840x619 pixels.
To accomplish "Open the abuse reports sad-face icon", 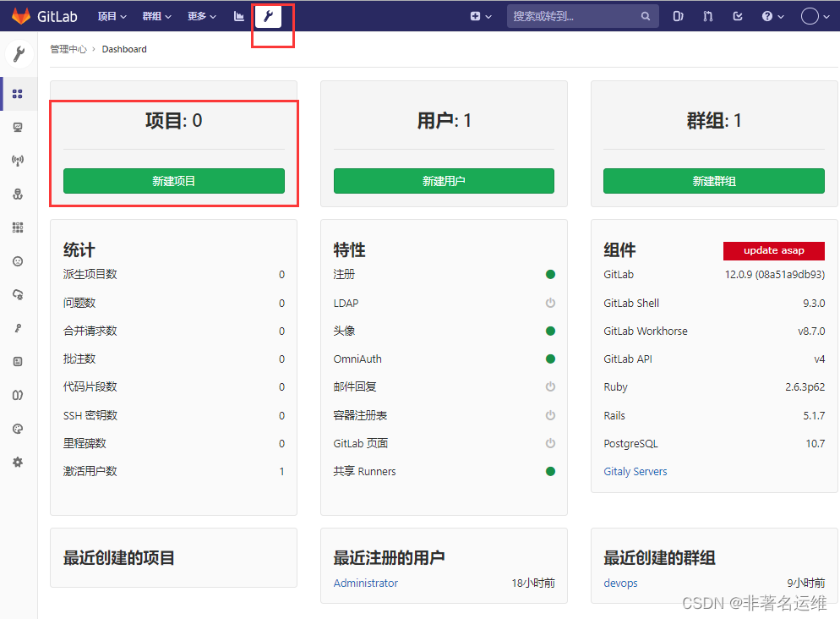I will point(18,261).
